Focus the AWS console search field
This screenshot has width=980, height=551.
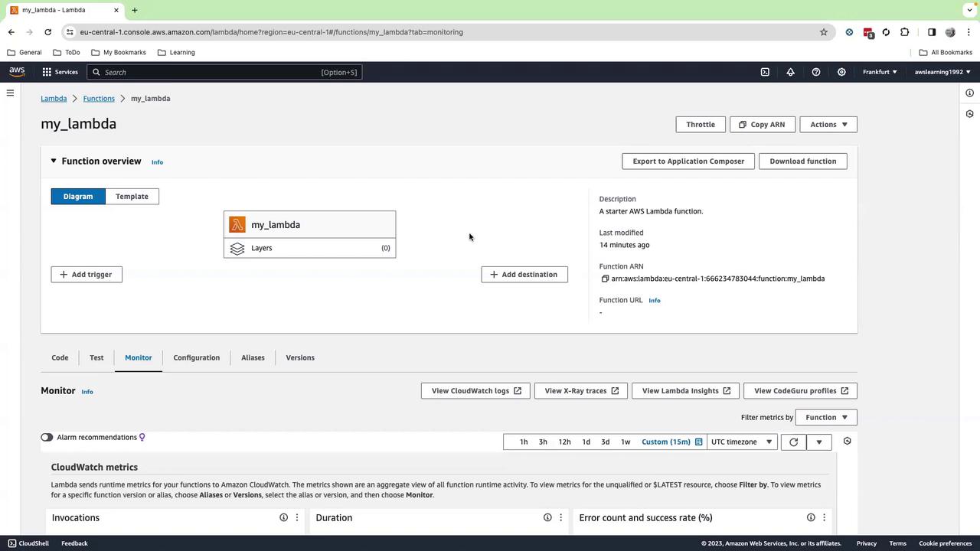[224, 72]
